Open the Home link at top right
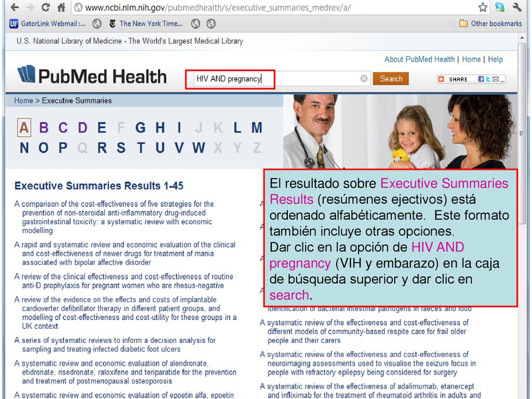This screenshot has width=532, height=399. click(x=471, y=59)
